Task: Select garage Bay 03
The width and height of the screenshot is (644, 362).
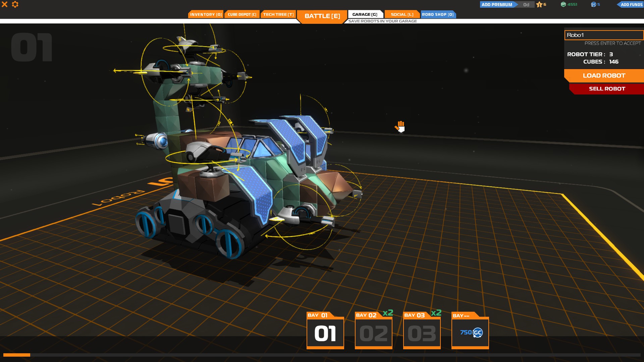Action: click(x=422, y=330)
